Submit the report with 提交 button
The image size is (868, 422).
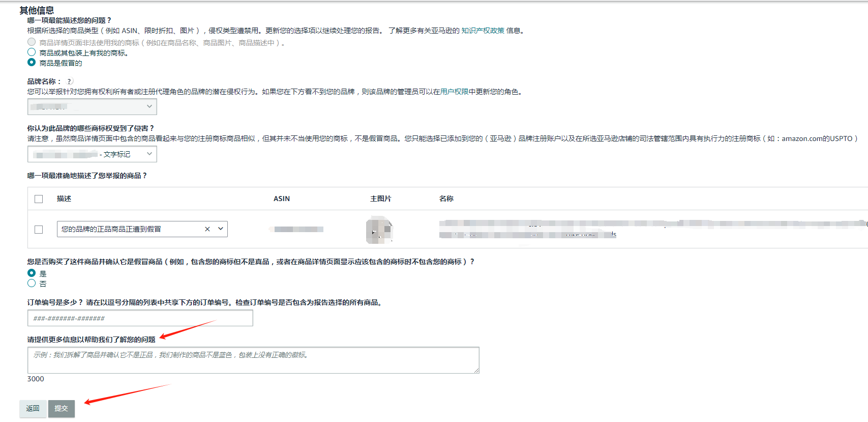[x=62, y=408]
